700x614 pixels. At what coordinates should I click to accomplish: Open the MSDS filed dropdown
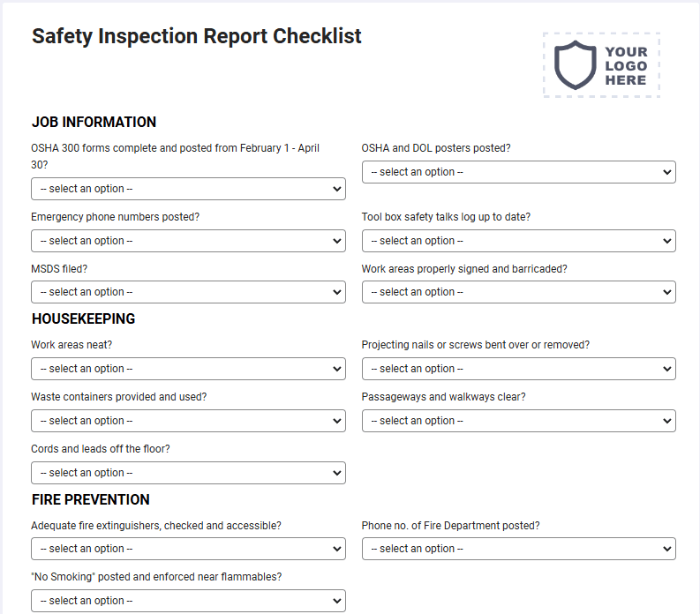point(188,292)
